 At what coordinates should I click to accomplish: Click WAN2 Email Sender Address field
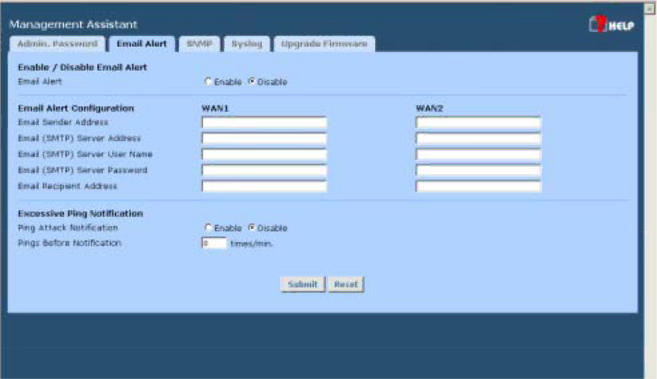(x=478, y=122)
